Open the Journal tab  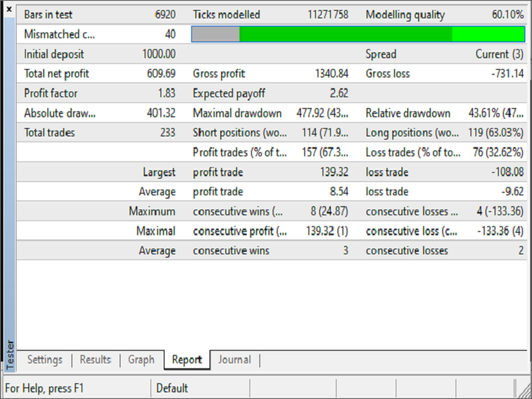(234, 360)
